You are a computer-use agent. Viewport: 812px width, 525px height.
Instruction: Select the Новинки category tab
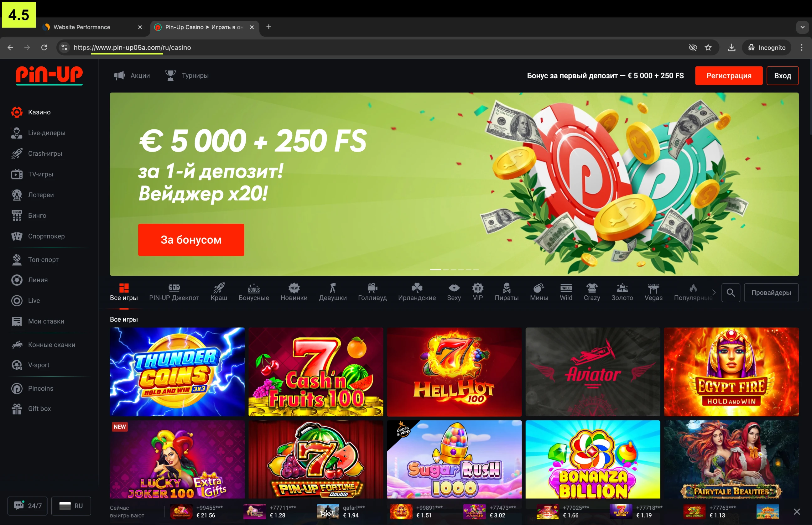coord(294,292)
